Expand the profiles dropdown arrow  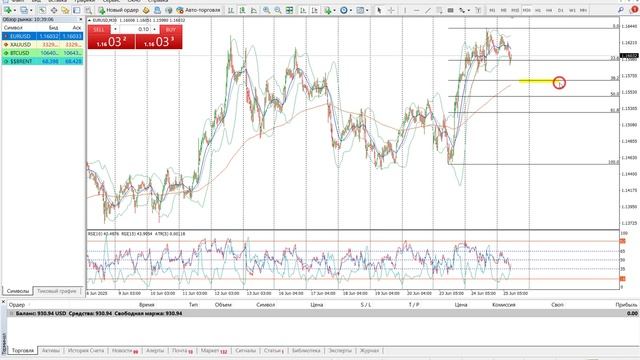pyautogui.click(x=31, y=10)
